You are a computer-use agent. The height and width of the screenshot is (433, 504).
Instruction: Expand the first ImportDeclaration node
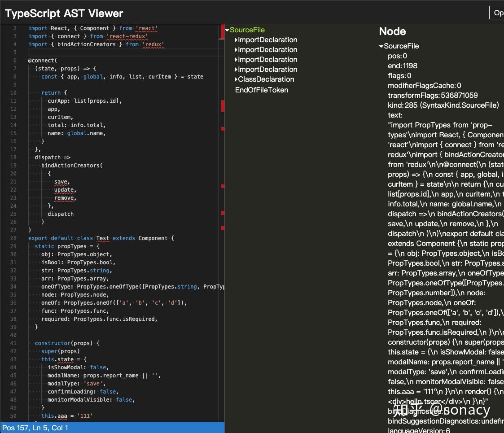(235, 40)
